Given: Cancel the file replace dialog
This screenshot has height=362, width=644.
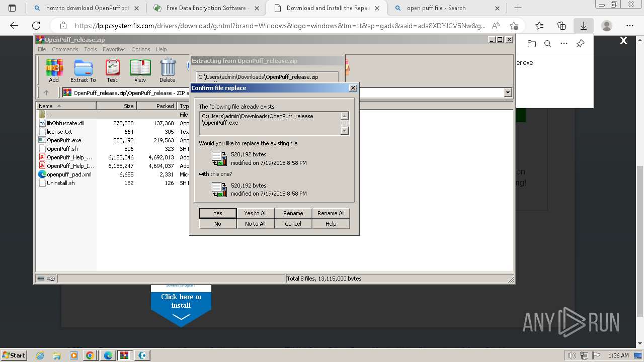Looking at the screenshot, I should pyautogui.click(x=293, y=224).
